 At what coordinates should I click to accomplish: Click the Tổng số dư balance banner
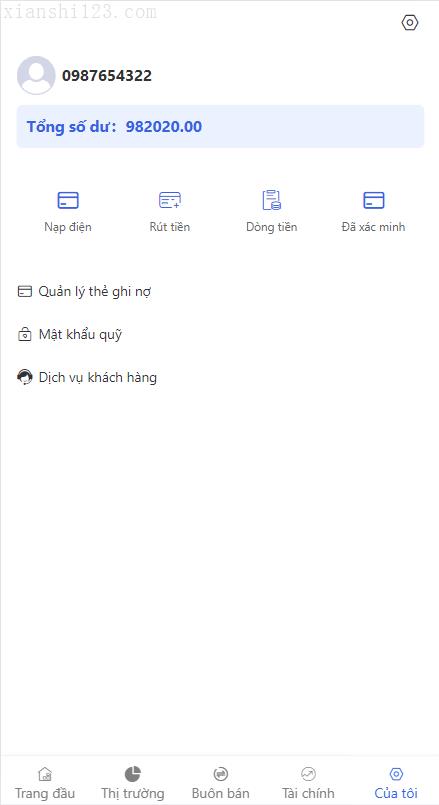(x=220, y=126)
